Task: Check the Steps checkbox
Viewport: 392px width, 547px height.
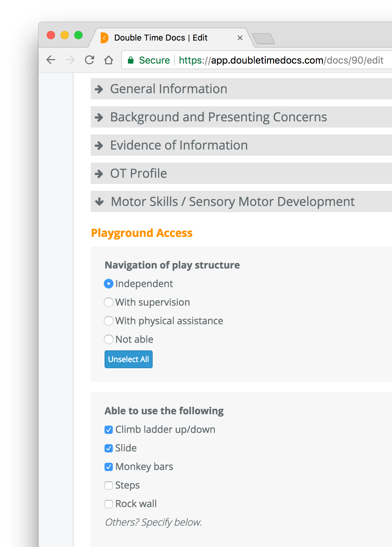Action: [x=109, y=485]
